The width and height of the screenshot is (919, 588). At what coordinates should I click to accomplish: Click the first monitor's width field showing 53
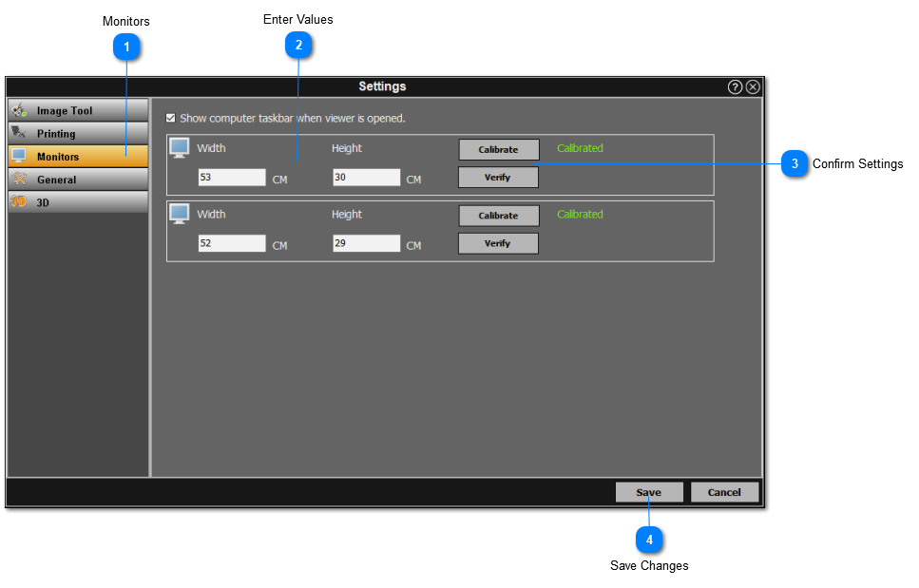pyautogui.click(x=232, y=177)
